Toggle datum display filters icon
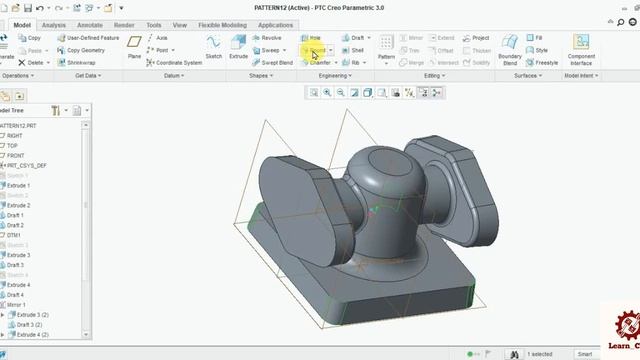Image resolution: width=640 pixels, height=360 pixels. 409,93
